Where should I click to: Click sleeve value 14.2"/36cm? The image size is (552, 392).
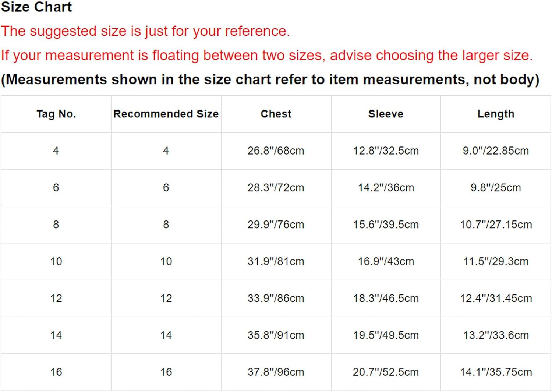tap(386, 188)
